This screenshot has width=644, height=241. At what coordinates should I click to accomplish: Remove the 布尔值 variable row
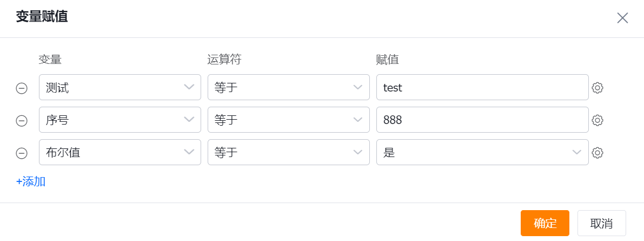coord(22,153)
